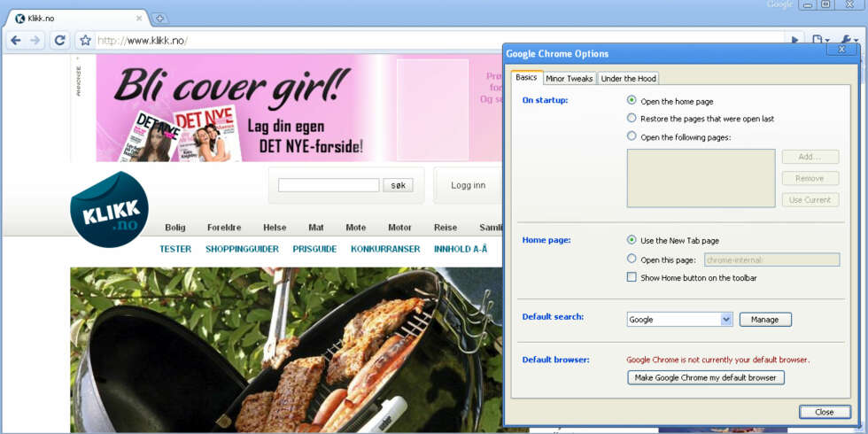
Task: Switch to the Minor Tweaks tab
Action: pos(569,79)
